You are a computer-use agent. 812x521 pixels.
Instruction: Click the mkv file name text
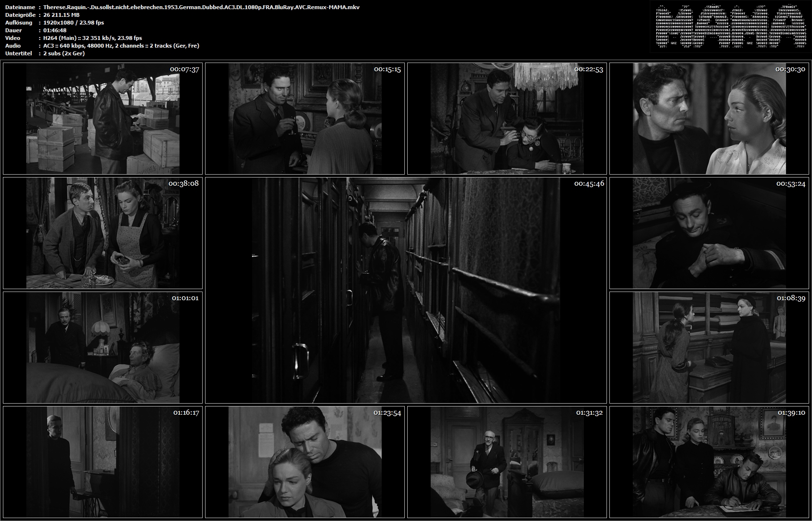click(201, 7)
